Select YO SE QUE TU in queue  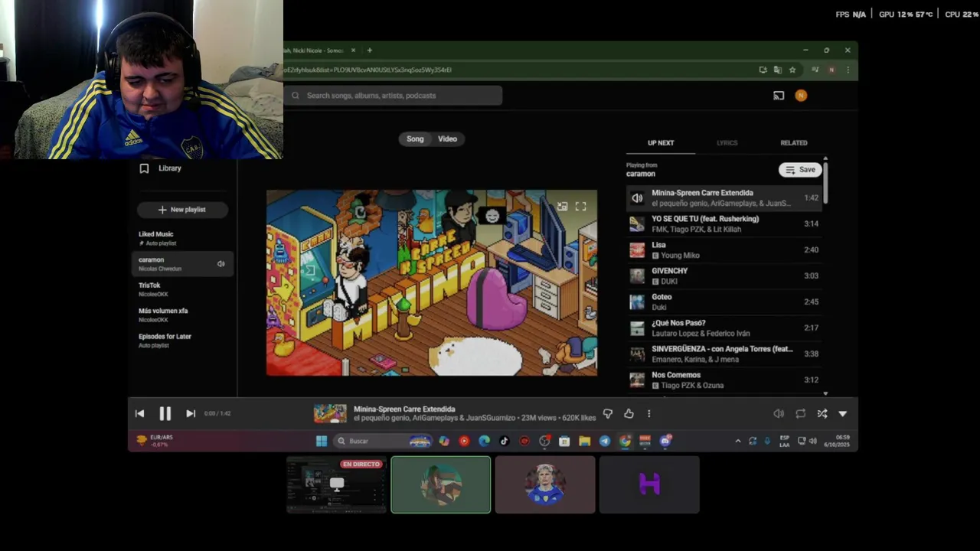point(724,223)
